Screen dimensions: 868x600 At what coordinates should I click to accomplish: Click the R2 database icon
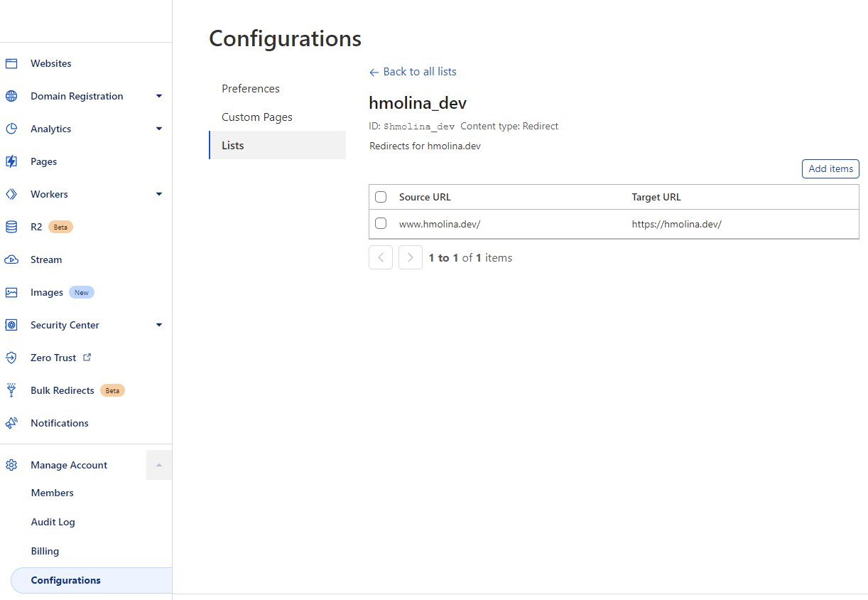coord(11,227)
